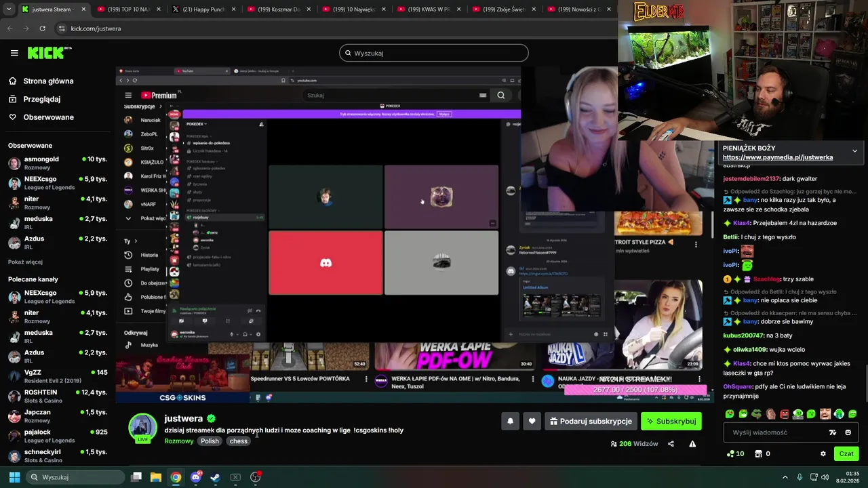Click the Subskrybuj button
This screenshot has height=488, width=868.
point(671,421)
